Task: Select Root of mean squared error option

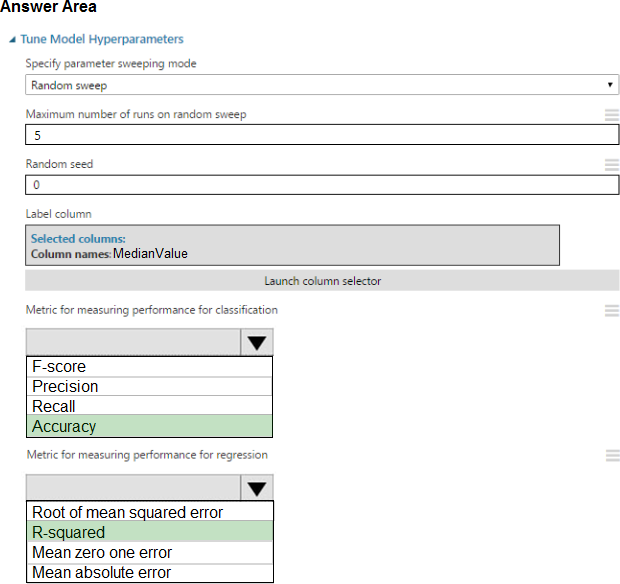Action: coord(149,513)
